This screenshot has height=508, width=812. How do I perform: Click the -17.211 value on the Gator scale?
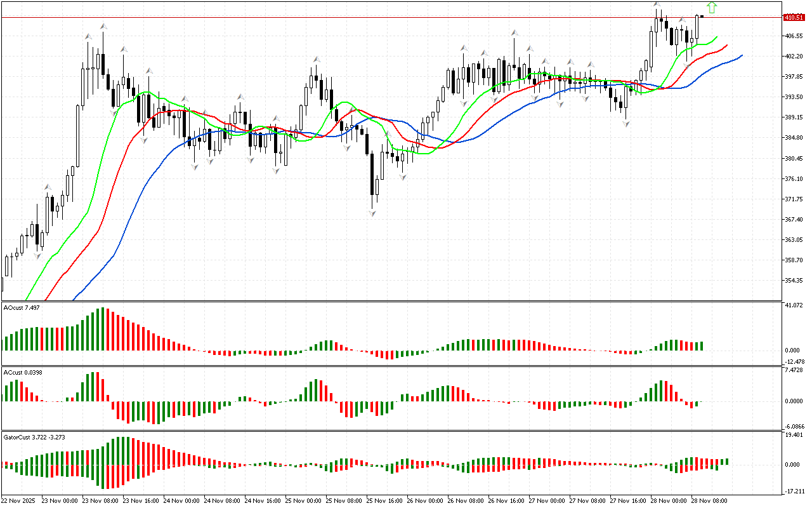(x=794, y=491)
